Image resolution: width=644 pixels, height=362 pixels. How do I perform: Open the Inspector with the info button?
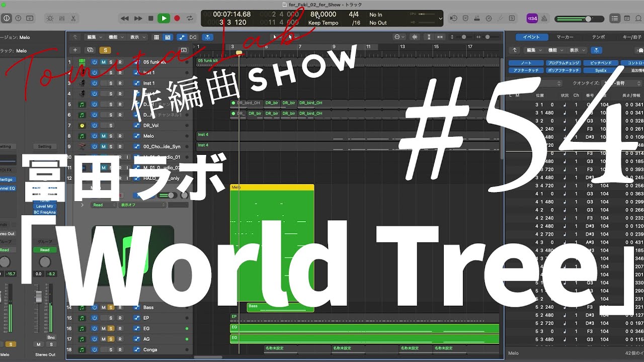tap(7, 18)
